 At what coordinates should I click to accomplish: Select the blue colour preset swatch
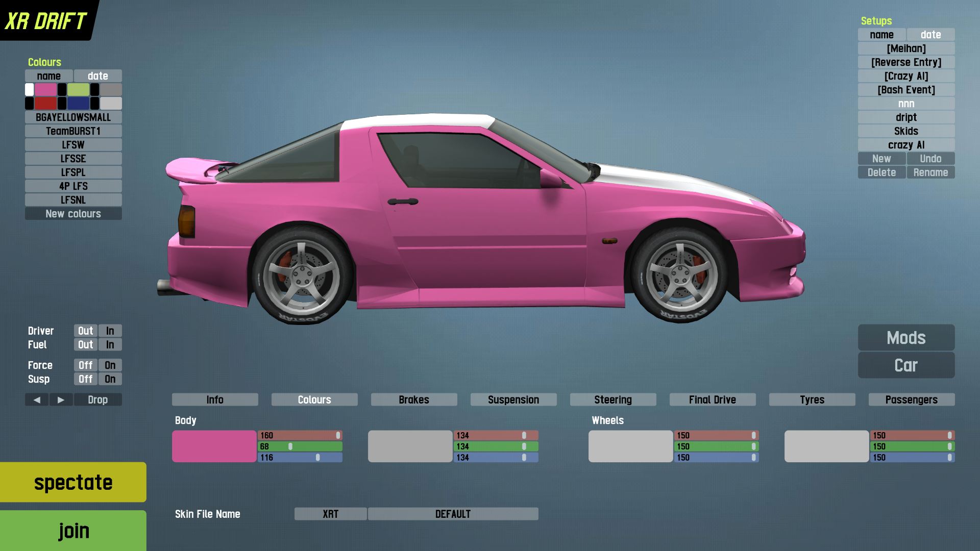click(78, 104)
